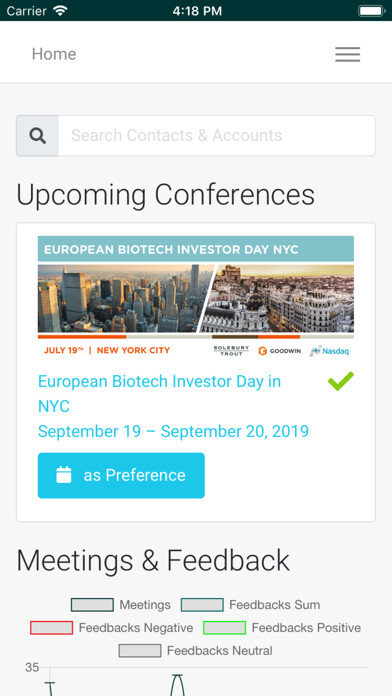Open the hamburger navigation menu

(348, 54)
